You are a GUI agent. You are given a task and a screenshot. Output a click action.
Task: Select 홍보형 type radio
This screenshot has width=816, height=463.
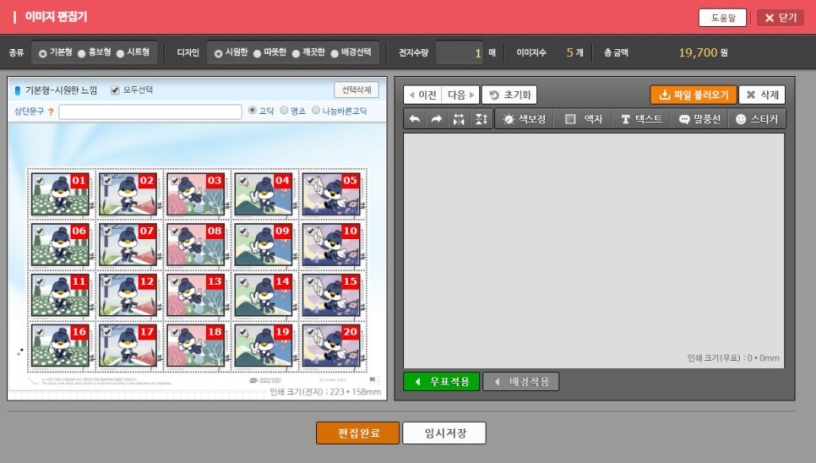tap(82, 53)
